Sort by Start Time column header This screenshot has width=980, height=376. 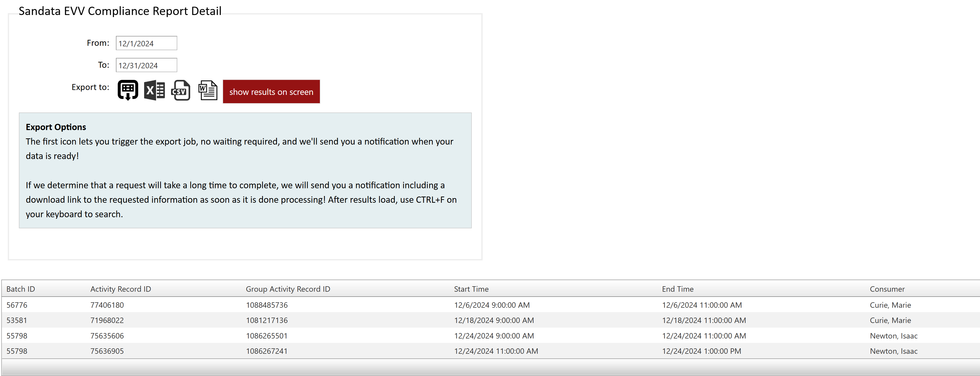pos(471,289)
